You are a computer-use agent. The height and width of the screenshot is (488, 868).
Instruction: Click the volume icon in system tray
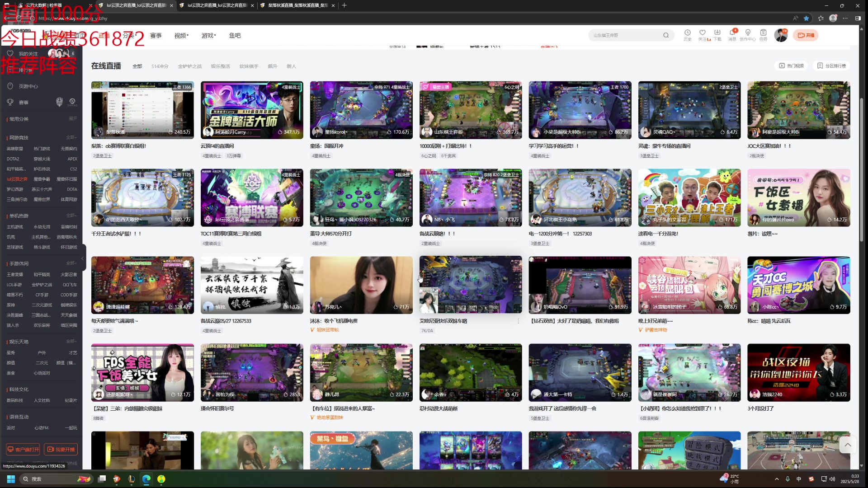tap(832, 479)
